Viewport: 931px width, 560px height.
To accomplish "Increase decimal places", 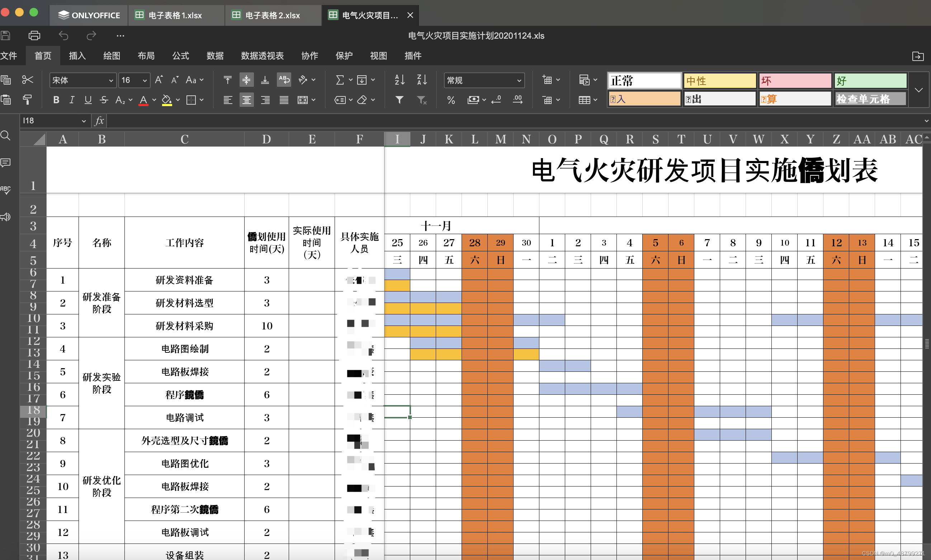I will tap(518, 100).
